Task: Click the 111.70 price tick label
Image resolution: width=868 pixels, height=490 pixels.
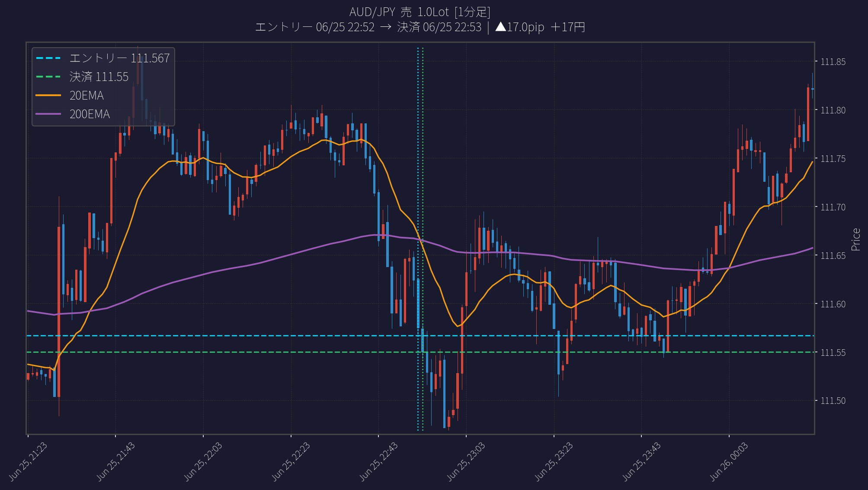Action: [833, 207]
